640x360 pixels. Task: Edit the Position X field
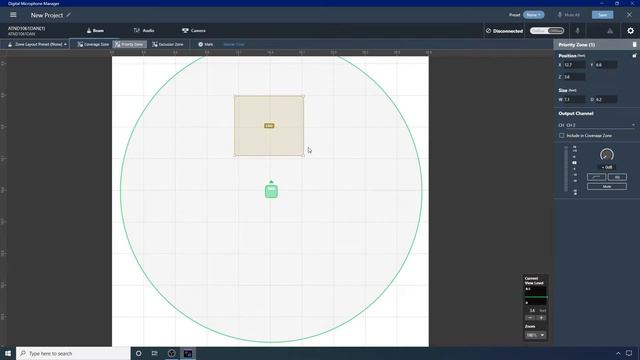574,65
